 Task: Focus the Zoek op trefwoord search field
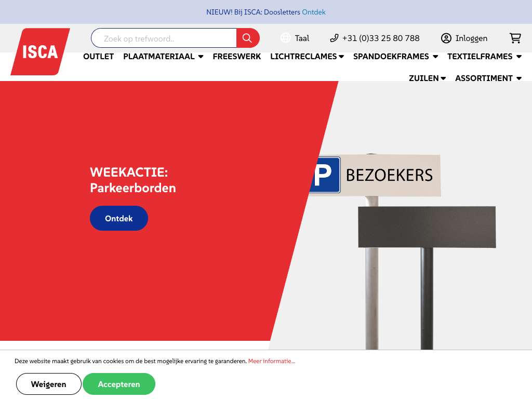click(x=164, y=38)
